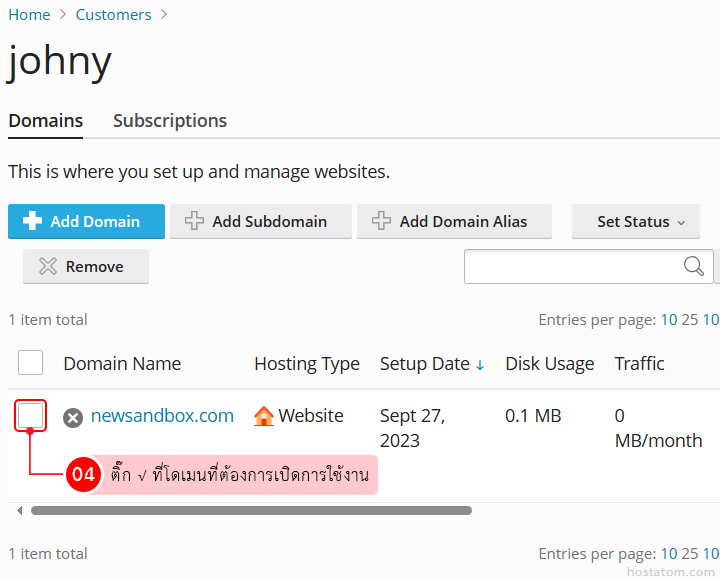Navigate to Home via breadcrumb

click(29, 15)
